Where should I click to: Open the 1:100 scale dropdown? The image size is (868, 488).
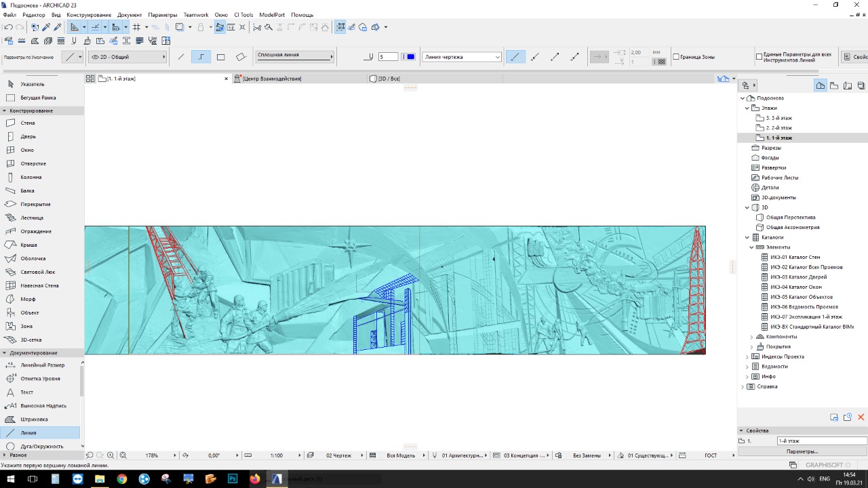pos(277,455)
